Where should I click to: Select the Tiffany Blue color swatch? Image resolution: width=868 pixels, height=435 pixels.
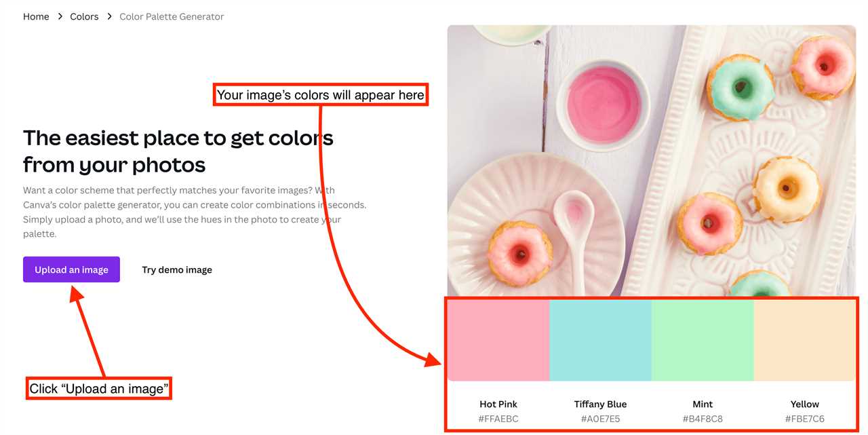pyautogui.click(x=600, y=339)
